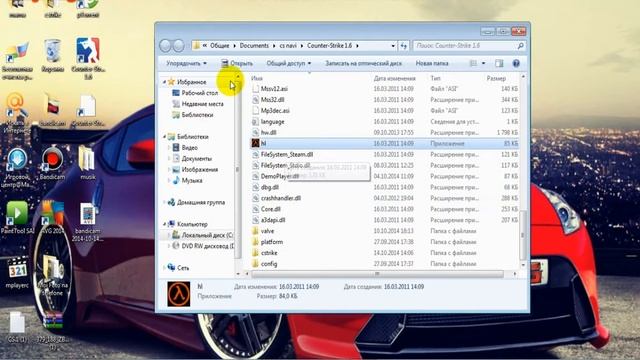
Task: Select the Mss32.dll file row
Action: tap(384, 100)
